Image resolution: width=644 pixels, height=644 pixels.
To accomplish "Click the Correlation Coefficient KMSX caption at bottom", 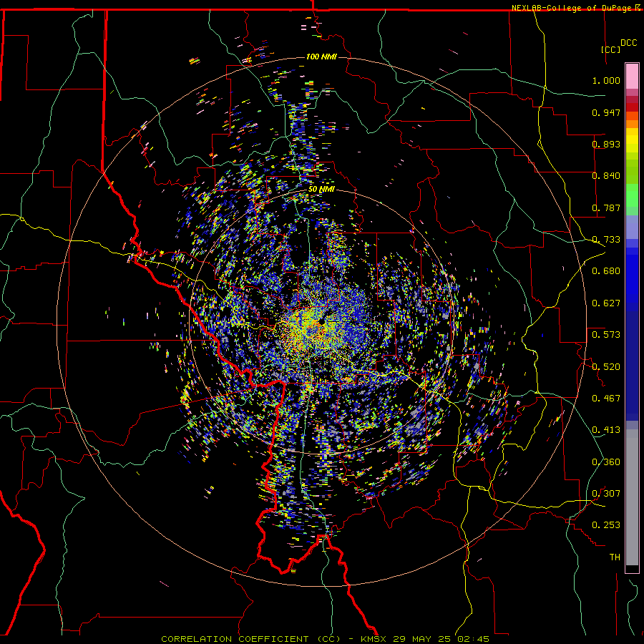I will click(325, 639).
